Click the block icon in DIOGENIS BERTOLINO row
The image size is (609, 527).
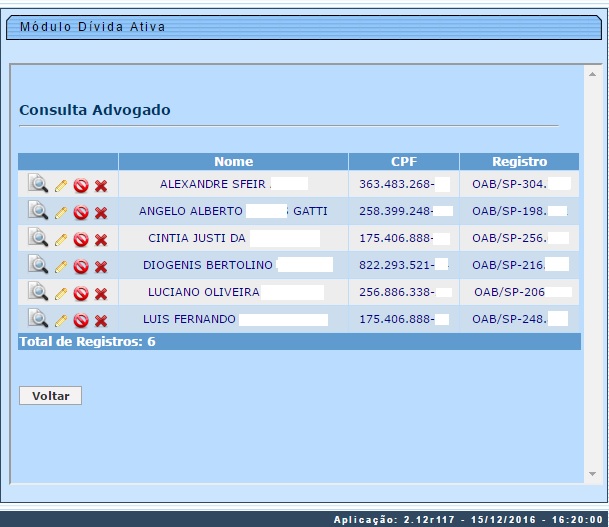pos(81,266)
